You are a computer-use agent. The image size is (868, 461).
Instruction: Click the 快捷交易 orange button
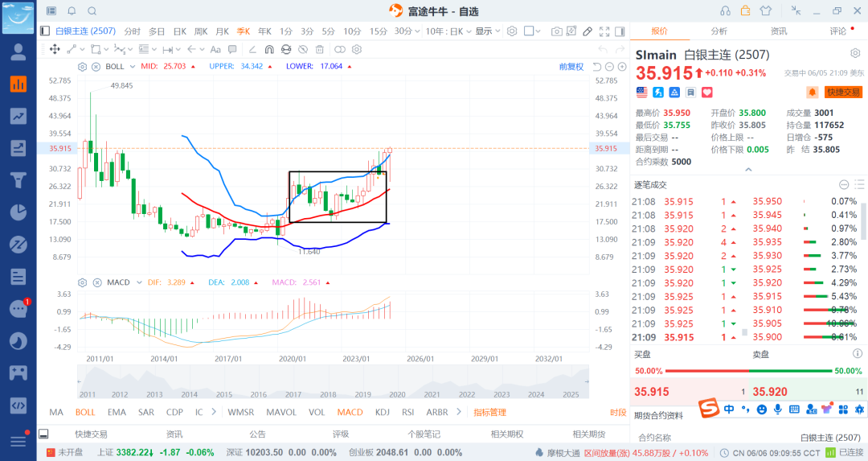click(843, 93)
